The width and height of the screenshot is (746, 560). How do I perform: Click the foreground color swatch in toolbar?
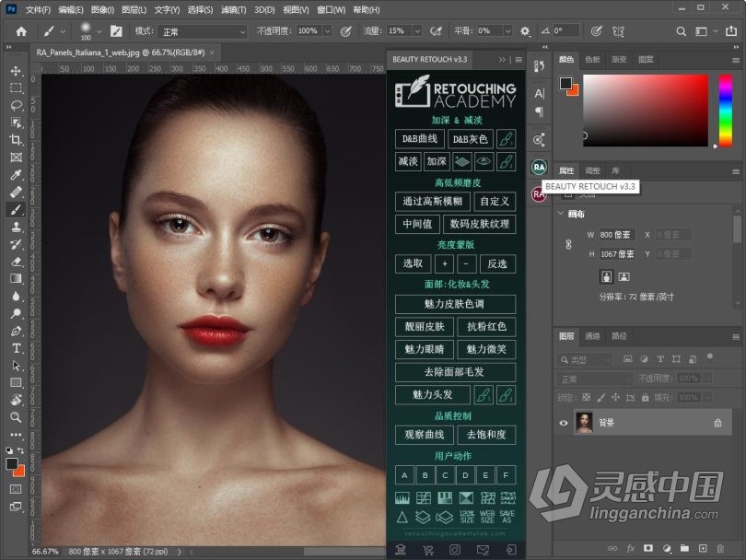(x=11, y=464)
